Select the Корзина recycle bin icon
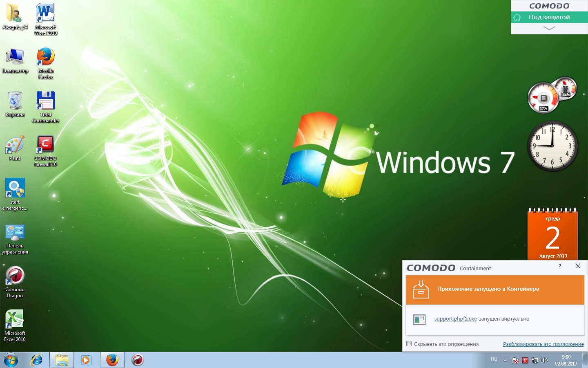Screen dimensions: 588x368 pyautogui.click(x=15, y=104)
